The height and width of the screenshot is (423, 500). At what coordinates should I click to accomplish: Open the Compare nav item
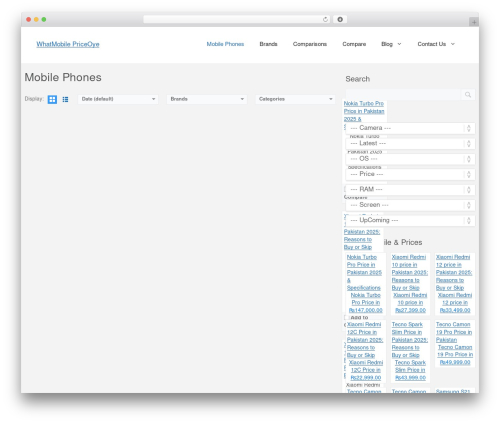pos(354,44)
